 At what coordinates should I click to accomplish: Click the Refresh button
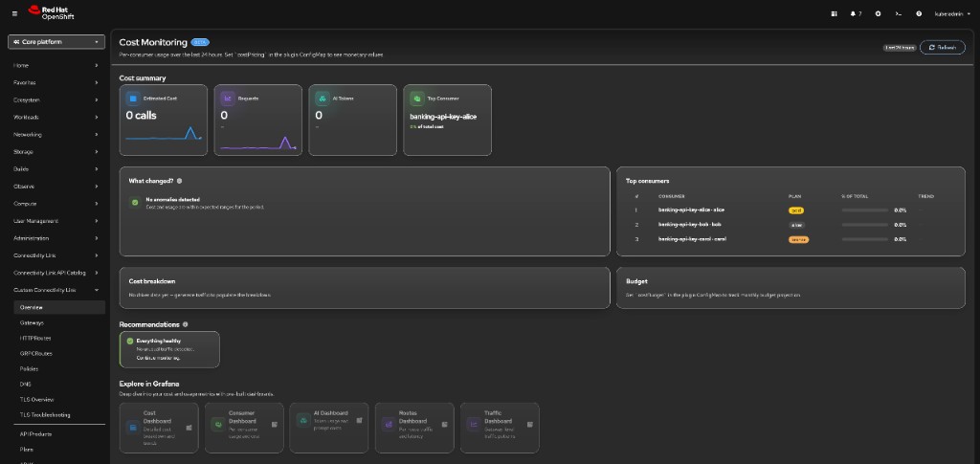[943, 48]
